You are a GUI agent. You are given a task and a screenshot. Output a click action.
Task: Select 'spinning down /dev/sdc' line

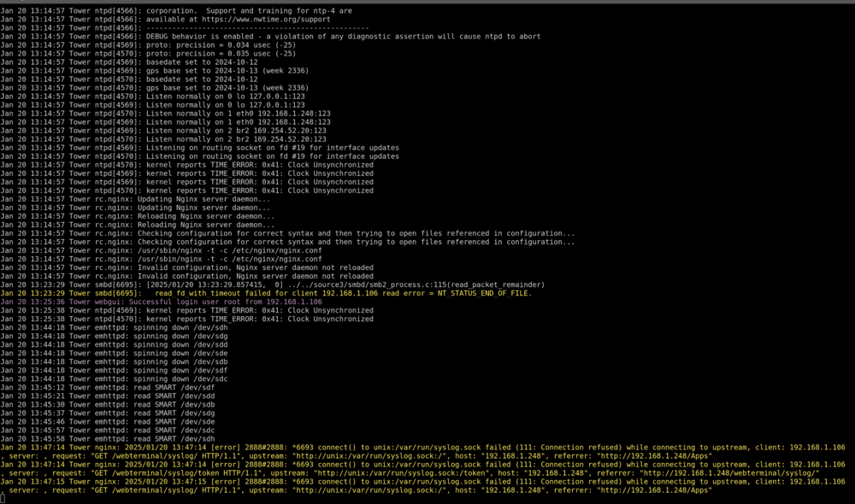pos(114,378)
